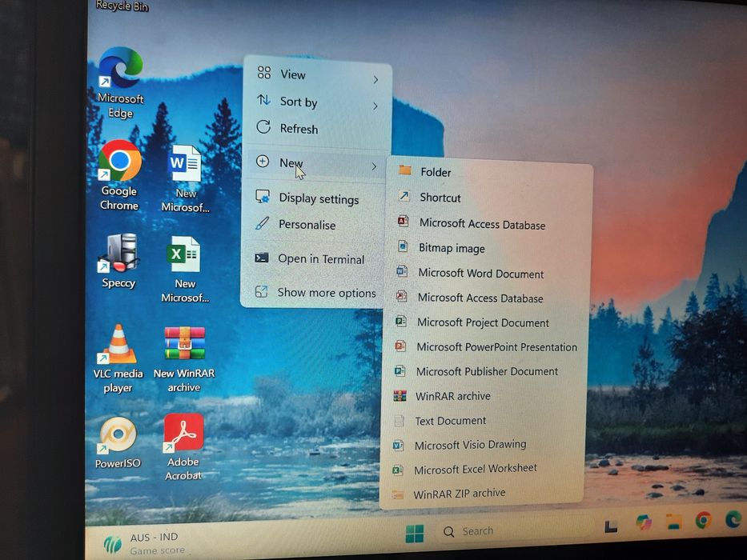This screenshot has width=747, height=560.
Task: Click the Display settings monitor icon
Action: (x=263, y=197)
